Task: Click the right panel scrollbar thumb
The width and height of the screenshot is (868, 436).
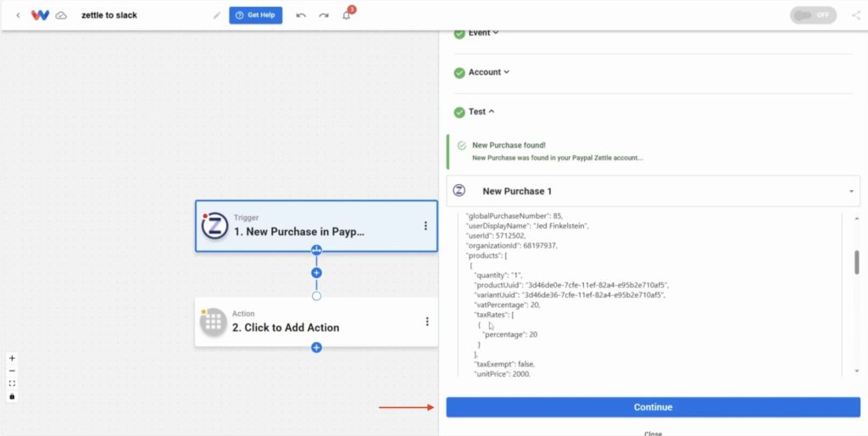Action: [x=856, y=262]
